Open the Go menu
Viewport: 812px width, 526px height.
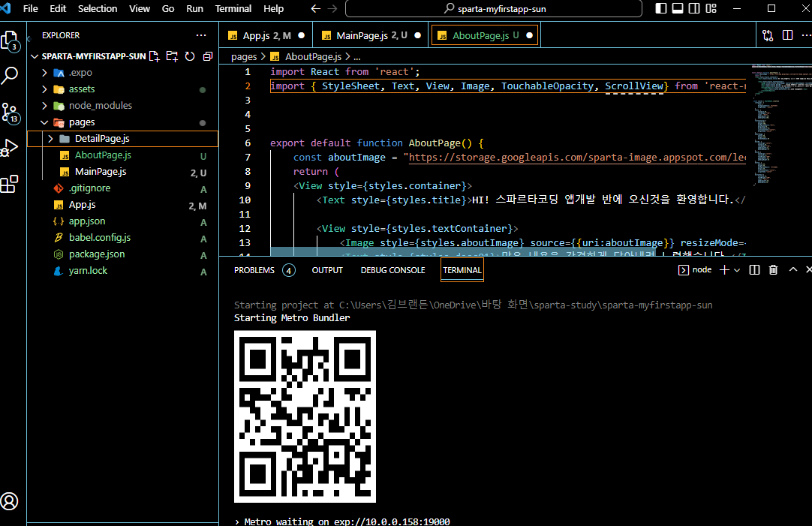point(168,9)
